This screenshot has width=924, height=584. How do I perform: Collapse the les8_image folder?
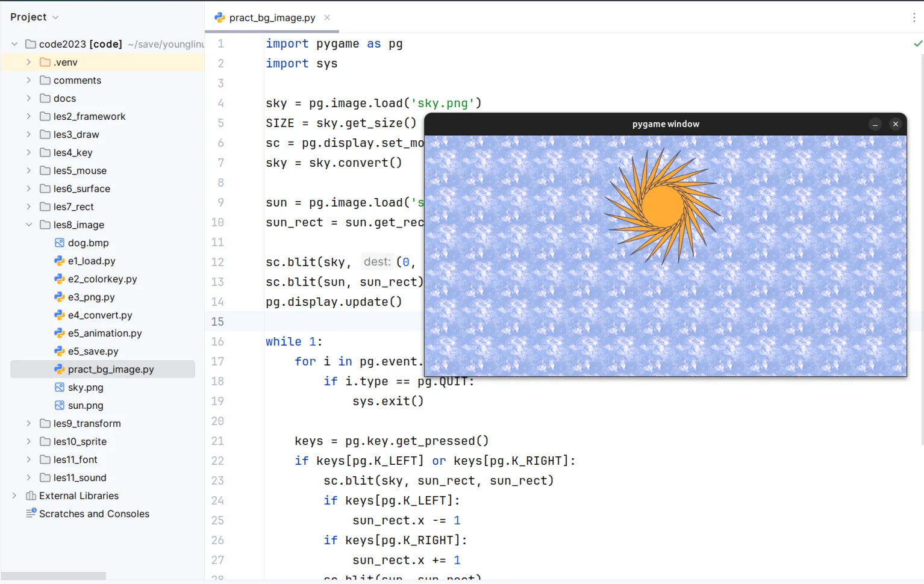point(28,225)
